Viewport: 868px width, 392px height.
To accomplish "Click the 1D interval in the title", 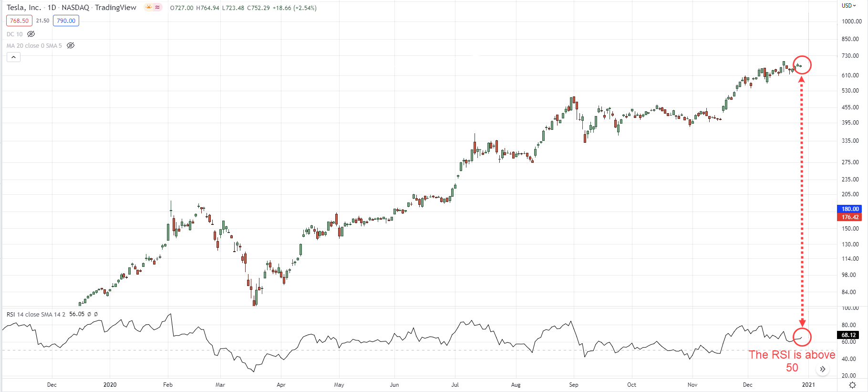I will click(52, 8).
